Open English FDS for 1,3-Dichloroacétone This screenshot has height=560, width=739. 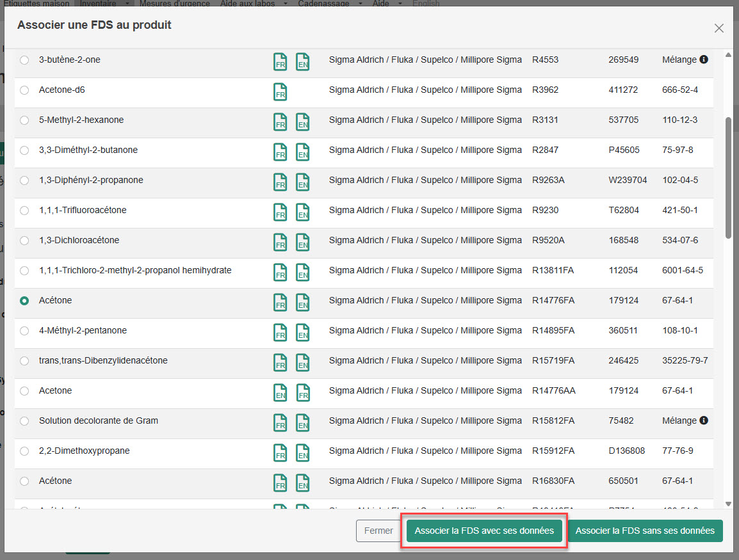click(x=302, y=241)
